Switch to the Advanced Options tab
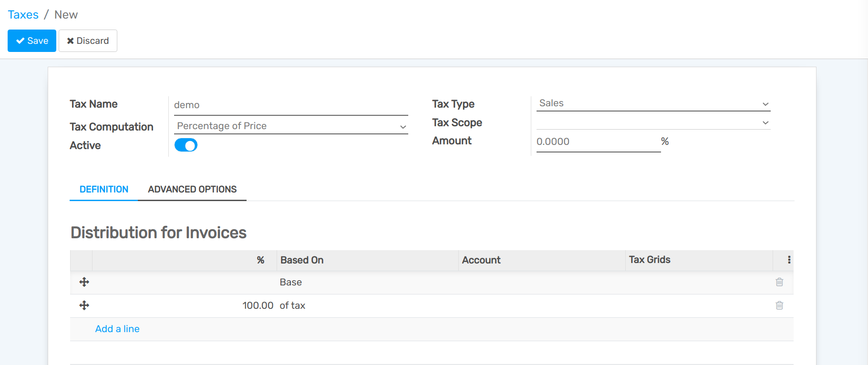The height and width of the screenshot is (365, 868). coord(192,189)
